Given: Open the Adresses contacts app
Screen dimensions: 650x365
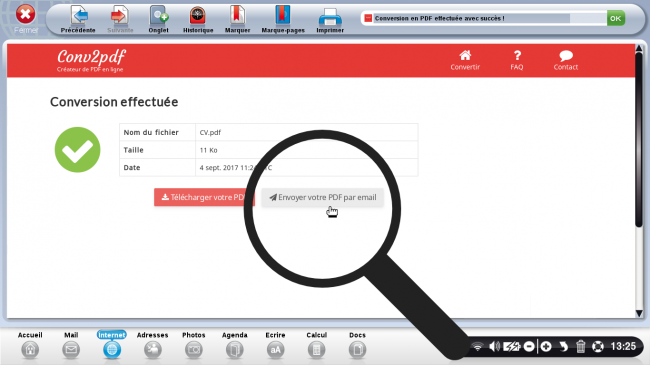Looking at the screenshot, I should [153, 345].
